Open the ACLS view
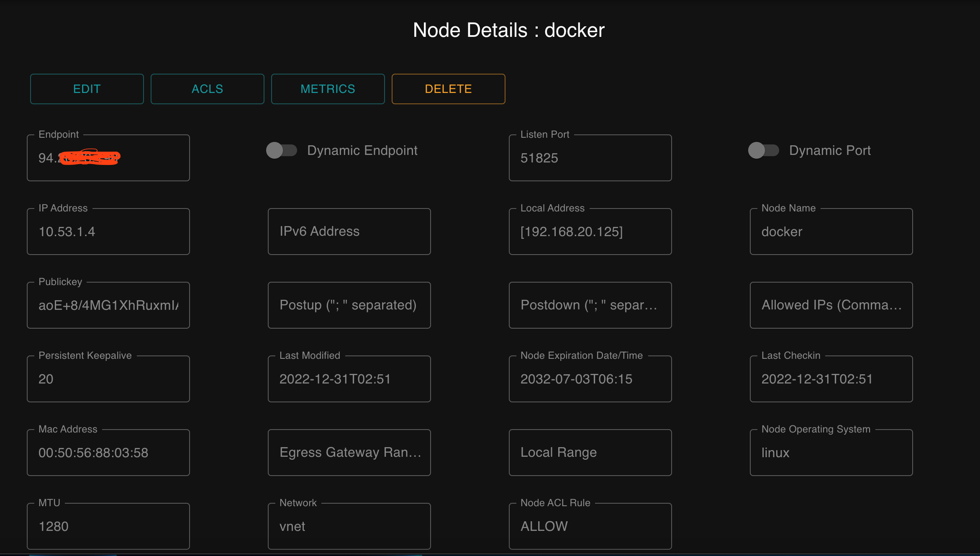 click(x=208, y=89)
